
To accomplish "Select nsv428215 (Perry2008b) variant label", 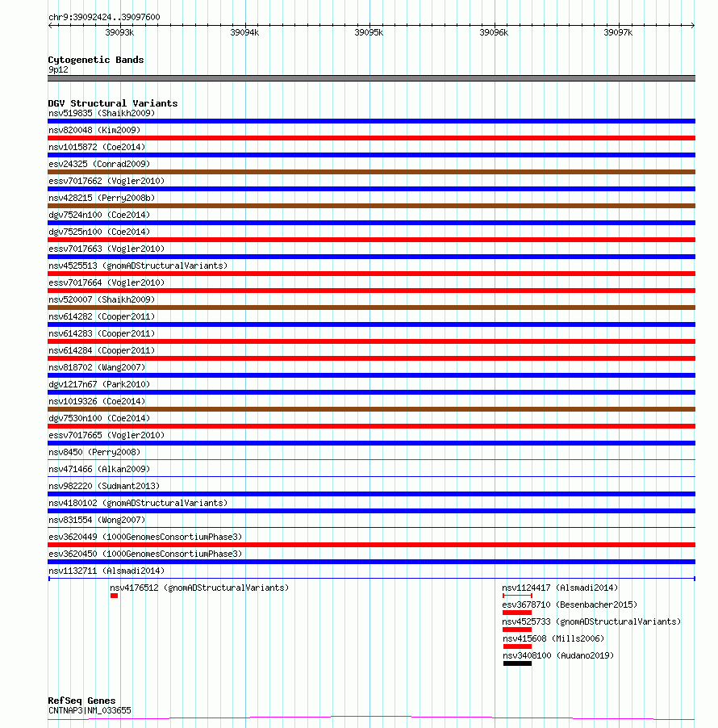I will point(102,198).
